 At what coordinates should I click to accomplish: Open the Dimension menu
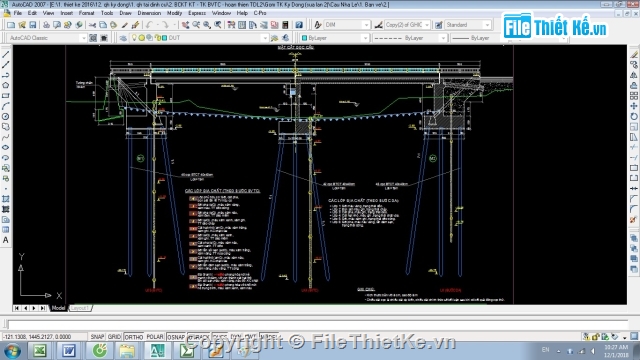(x=149, y=13)
